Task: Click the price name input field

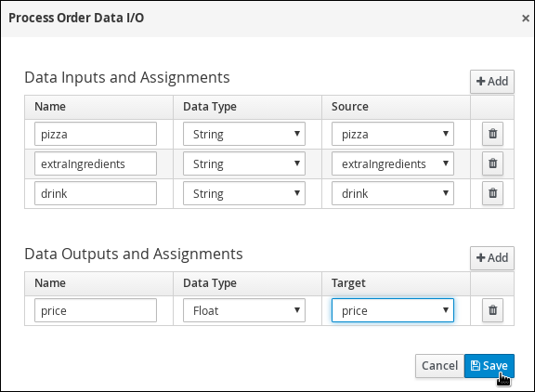Action: point(96,310)
